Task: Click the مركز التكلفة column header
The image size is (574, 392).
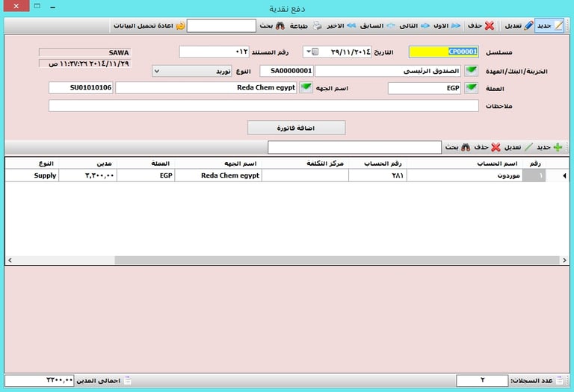Action: tap(305, 164)
